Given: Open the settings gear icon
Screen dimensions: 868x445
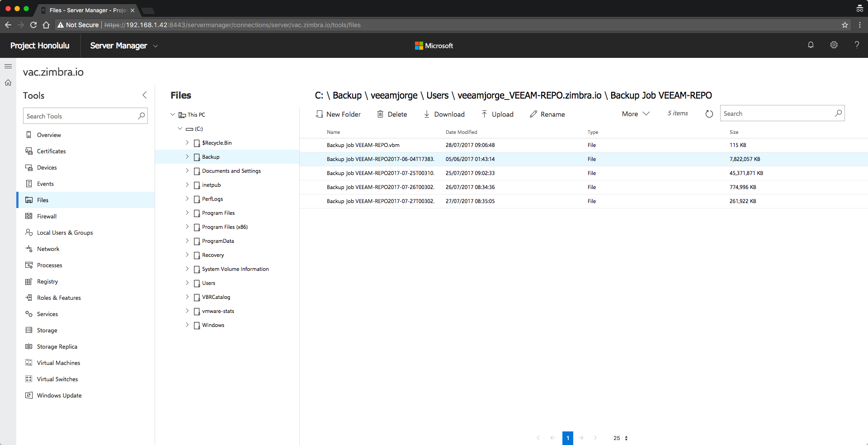Looking at the screenshot, I should click(x=834, y=45).
